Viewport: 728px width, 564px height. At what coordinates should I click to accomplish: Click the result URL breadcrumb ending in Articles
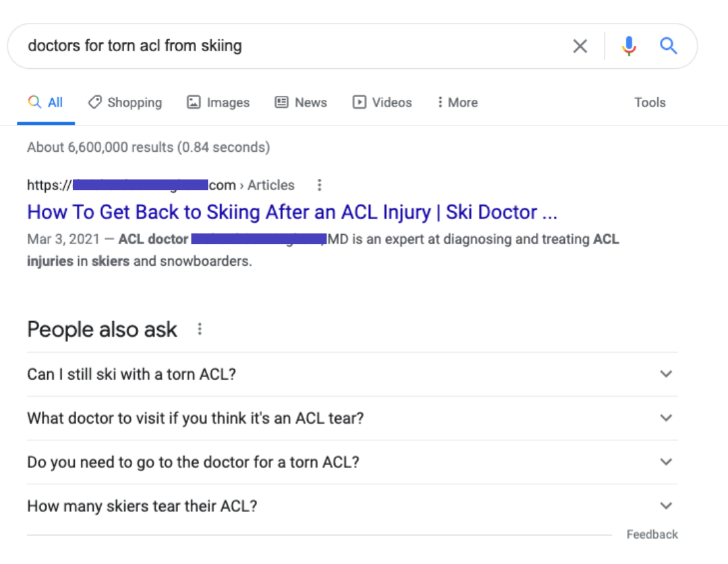pyautogui.click(x=160, y=185)
